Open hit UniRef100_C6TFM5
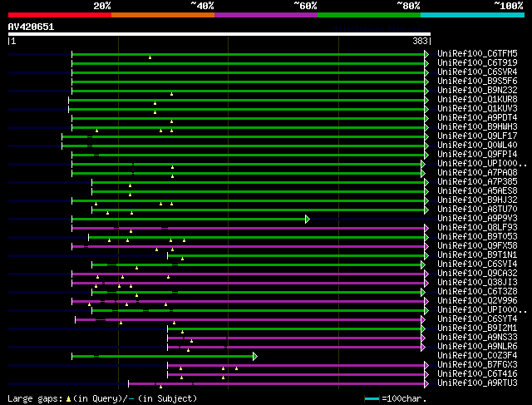Image resolution: width=532 pixels, height=405 pixels. (477, 53)
